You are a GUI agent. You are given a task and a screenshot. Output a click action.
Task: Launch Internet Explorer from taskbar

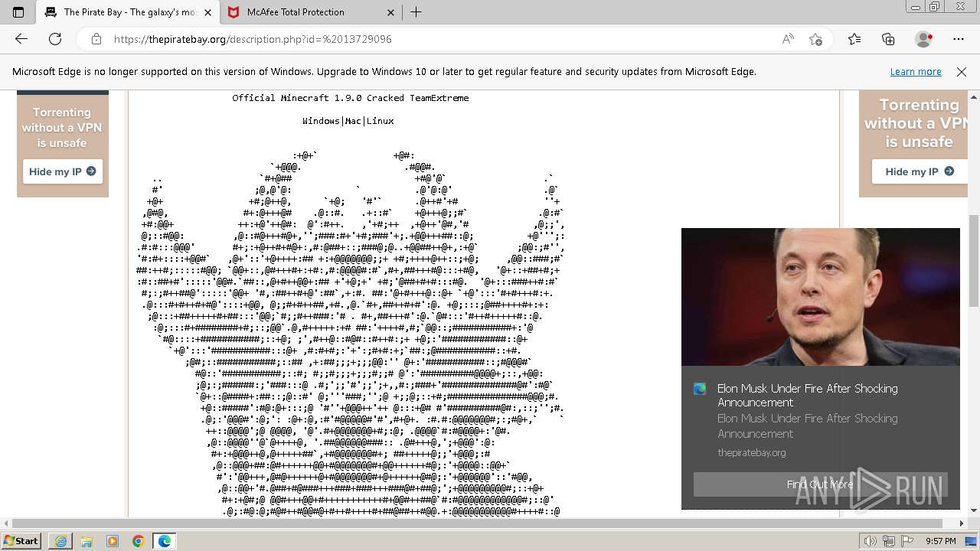(60, 541)
